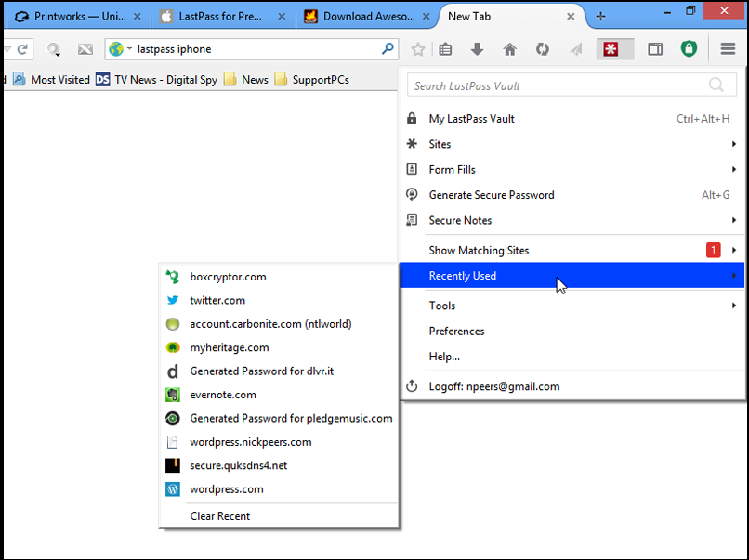This screenshot has width=749, height=560.
Task: Click in the Search LastPass Vault field
Action: click(572, 85)
